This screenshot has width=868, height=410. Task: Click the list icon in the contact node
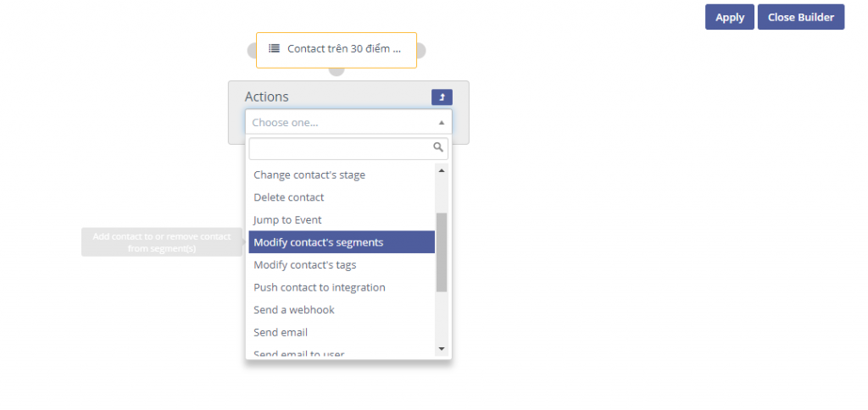(x=274, y=48)
